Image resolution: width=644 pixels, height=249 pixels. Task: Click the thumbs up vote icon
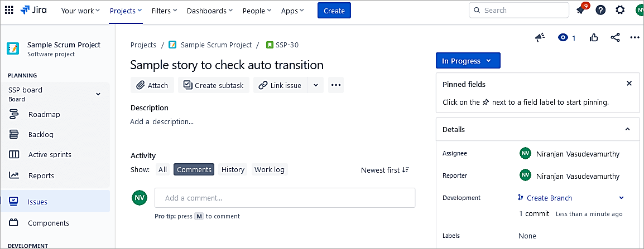[x=594, y=37]
